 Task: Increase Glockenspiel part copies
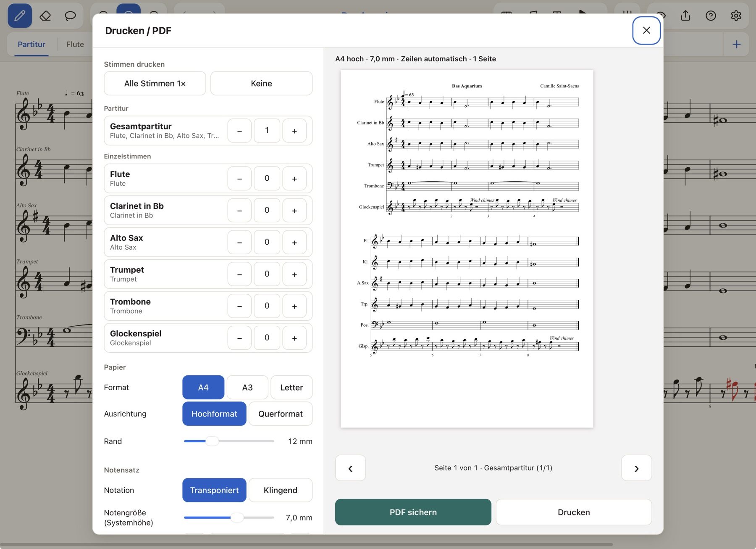[294, 338]
